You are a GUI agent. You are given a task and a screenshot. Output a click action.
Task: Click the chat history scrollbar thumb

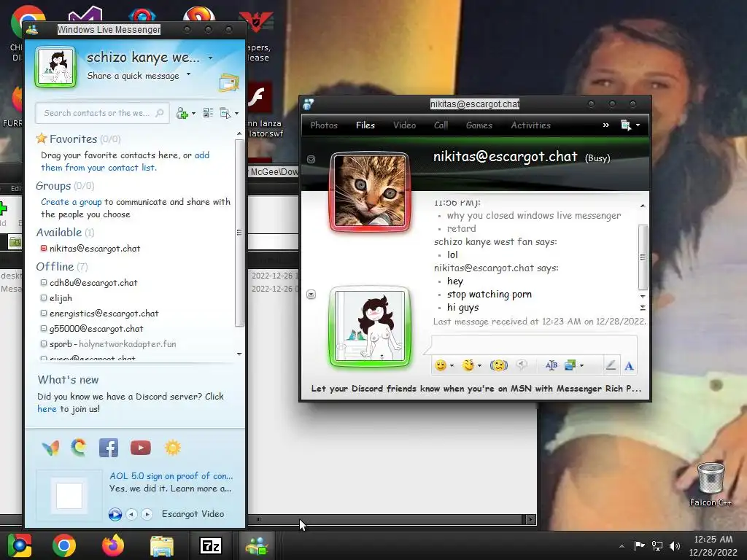643,257
